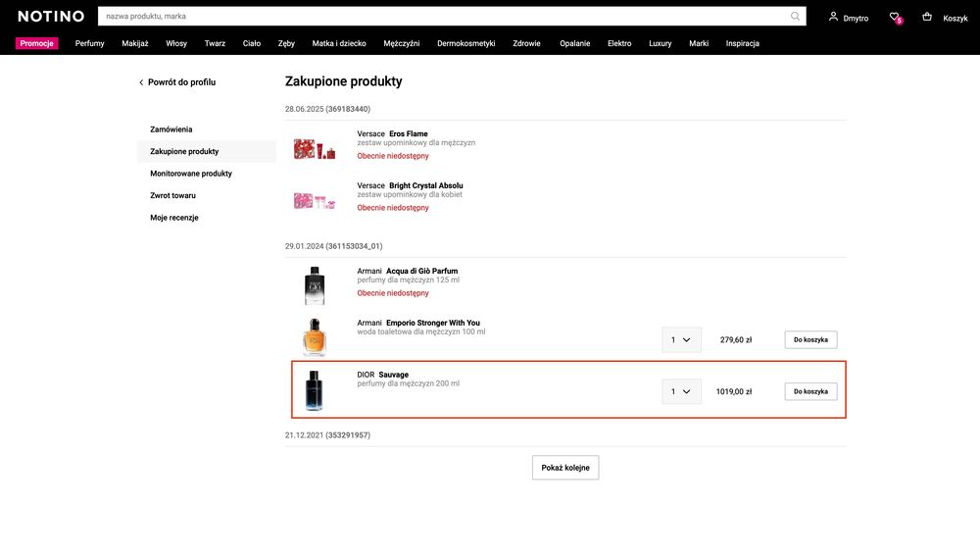Open the Zęby menu

[x=286, y=43]
